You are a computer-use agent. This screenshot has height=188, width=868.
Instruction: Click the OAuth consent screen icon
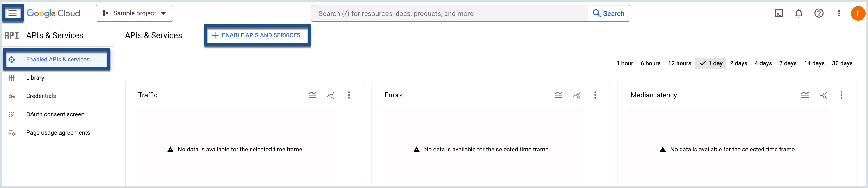(x=12, y=115)
